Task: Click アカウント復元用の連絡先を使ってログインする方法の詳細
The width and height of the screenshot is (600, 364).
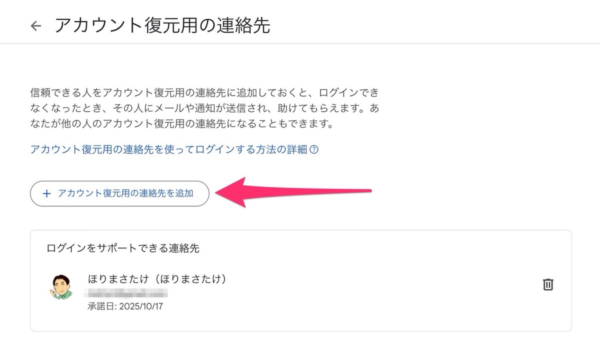Action: click(x=170, y=149)
